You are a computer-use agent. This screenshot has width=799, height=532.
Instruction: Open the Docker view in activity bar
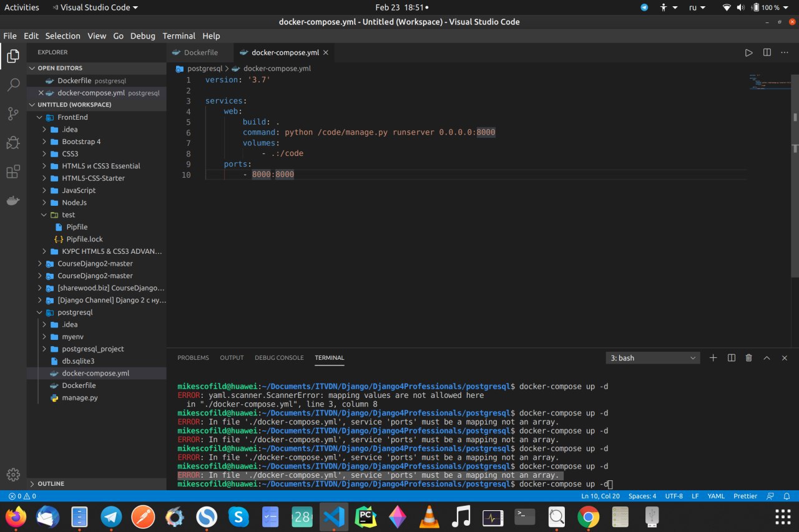click(x=13, y=200)
